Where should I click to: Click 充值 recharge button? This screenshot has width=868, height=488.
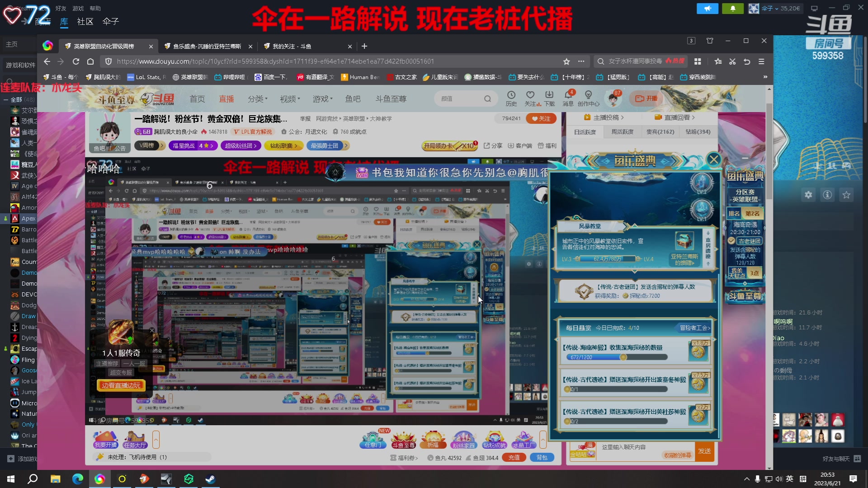[x=514, y=457]
